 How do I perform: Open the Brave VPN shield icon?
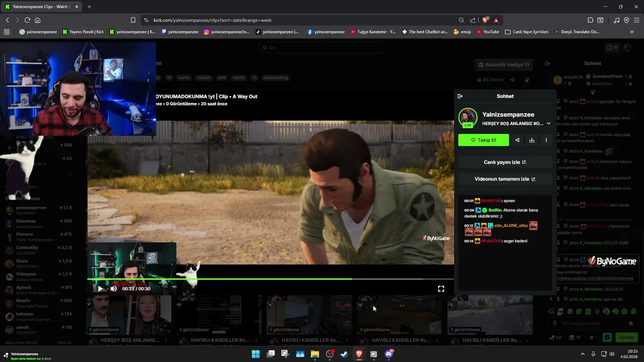tap(626, 20)
